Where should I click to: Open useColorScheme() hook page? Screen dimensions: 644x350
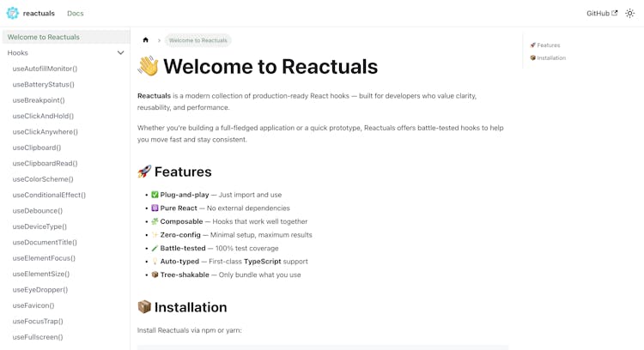coord(43,179)
